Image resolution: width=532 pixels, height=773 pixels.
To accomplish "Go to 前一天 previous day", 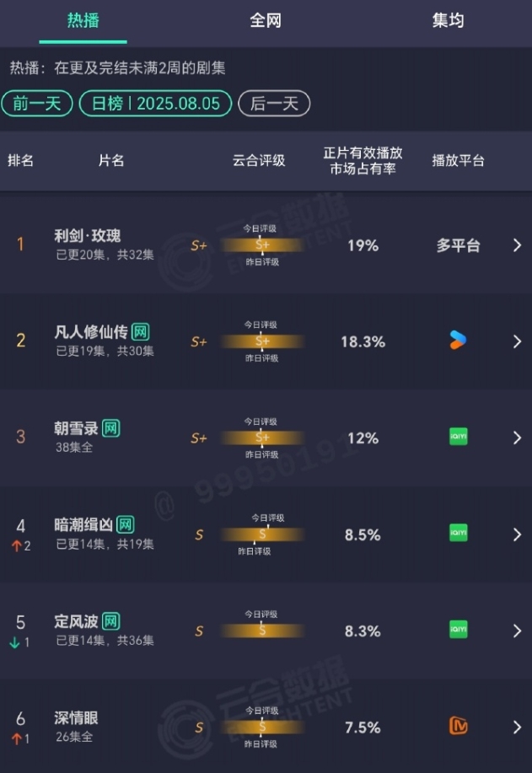I will (x=37, y=104).
